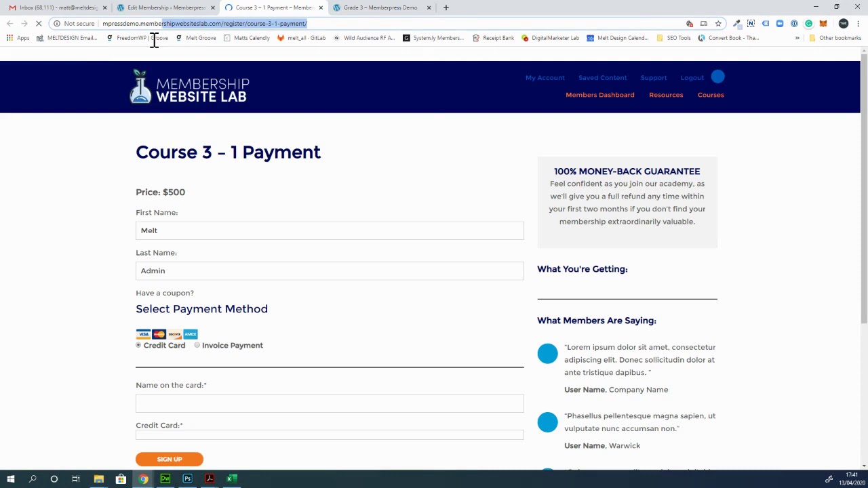Open the Other bookmarks folder

click(835, 38)
